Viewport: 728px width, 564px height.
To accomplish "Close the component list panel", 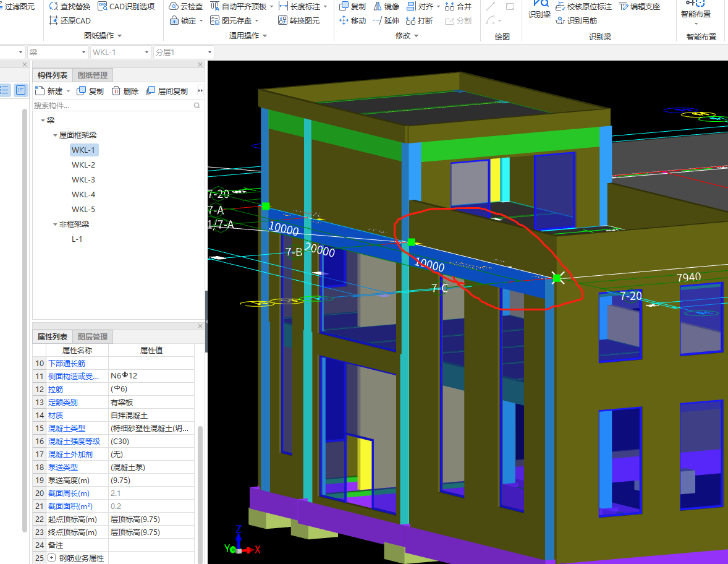I will coord(200,64).
